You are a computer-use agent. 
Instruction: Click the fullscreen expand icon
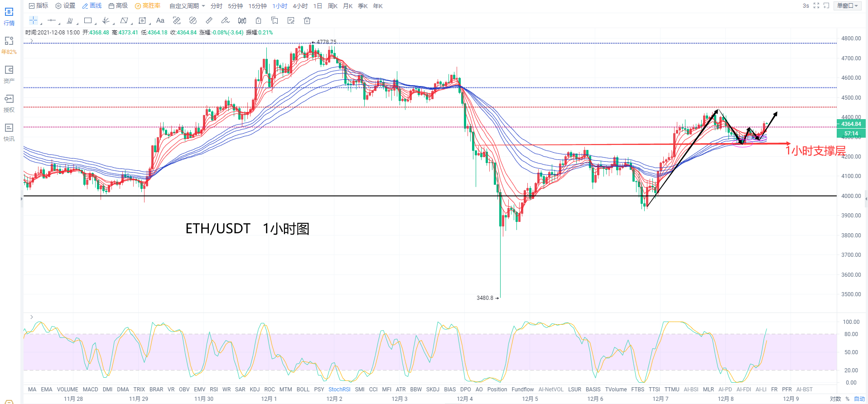(x=816, y=5)
